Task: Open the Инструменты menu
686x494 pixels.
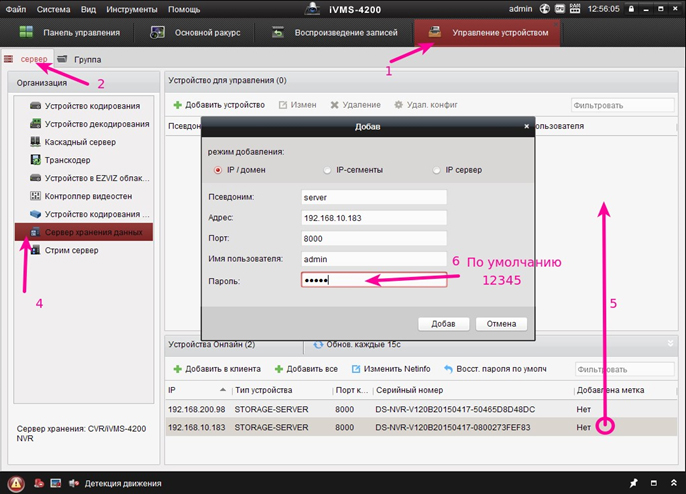Action: point(132,9)
